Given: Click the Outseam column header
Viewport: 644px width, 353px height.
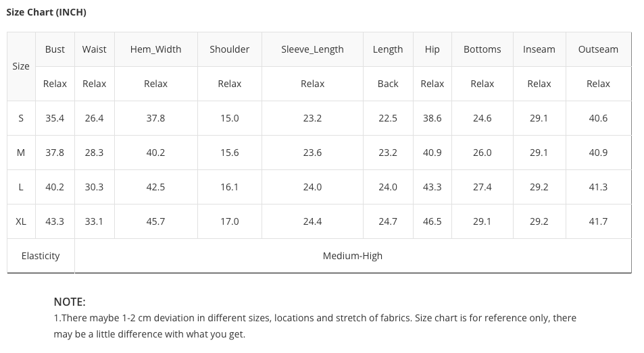Looking at the screenshot, I should (x=598, y=49).
